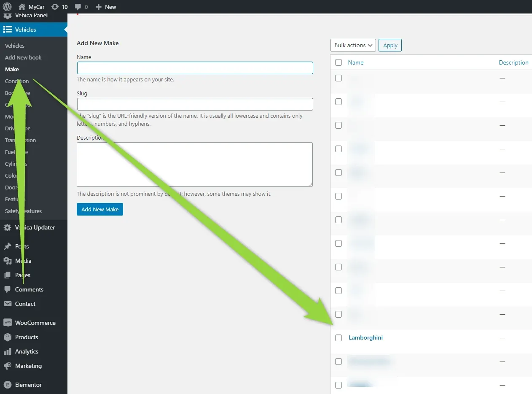Click the plus New icon in admin bar

click(x=99, y=7)
